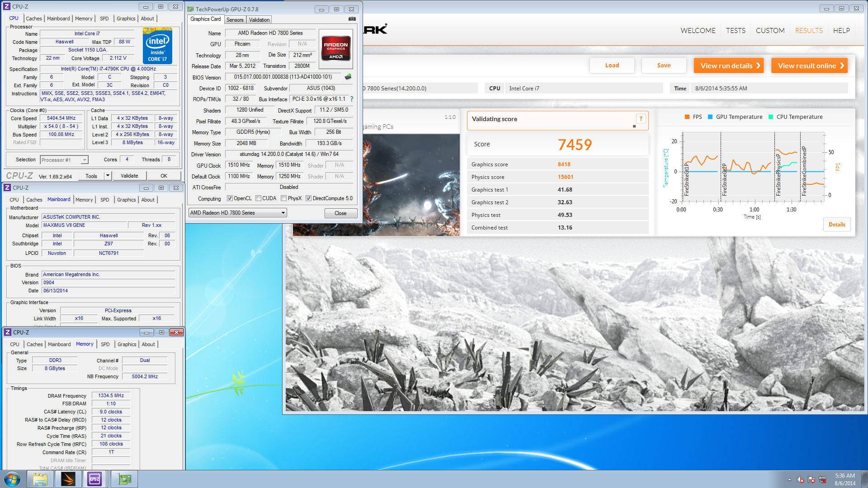Open the HELP menu in 3DMark
The image size is (868, 488).
click(841, 30)
